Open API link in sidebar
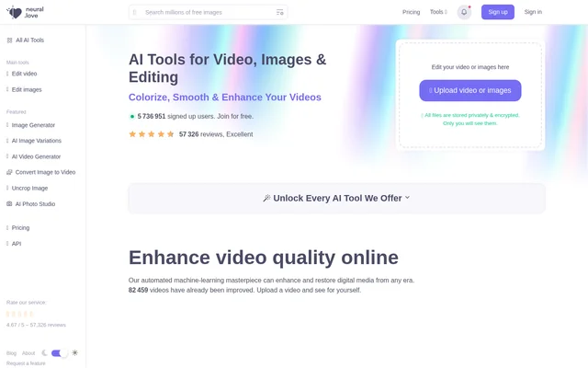588x368 pixels. (x=14, y=244)
